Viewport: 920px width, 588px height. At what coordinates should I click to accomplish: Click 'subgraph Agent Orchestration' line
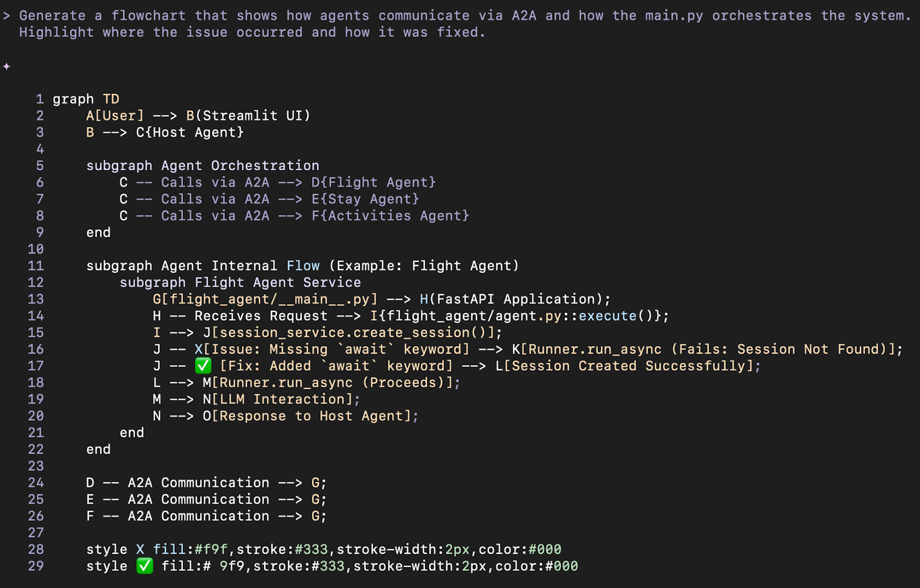coord(202,166)
